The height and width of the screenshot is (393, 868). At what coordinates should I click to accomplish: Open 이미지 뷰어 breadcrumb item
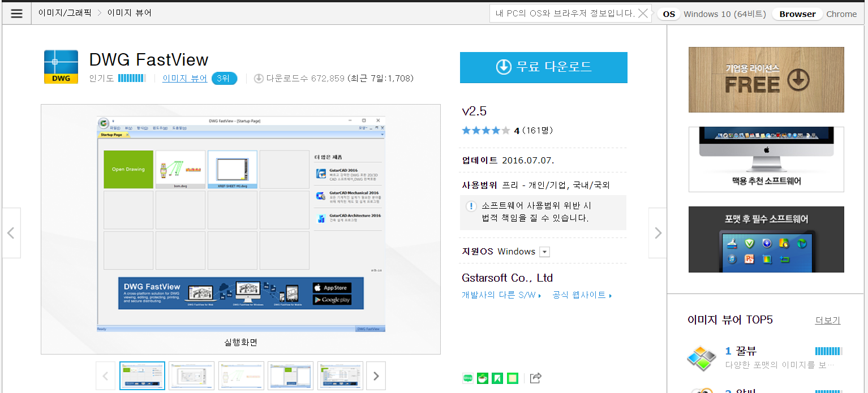130,12
